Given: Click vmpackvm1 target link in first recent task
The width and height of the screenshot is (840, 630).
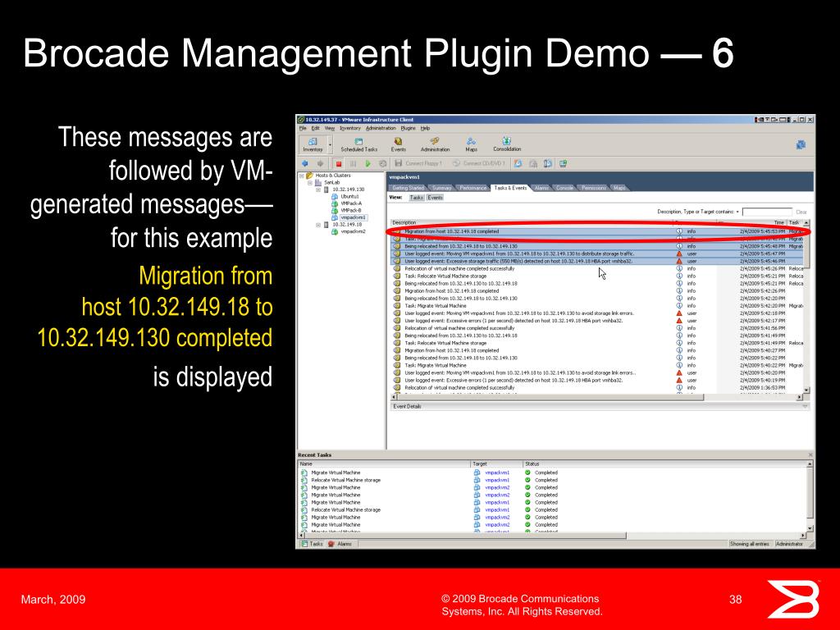Looking at the screenshot, I should coord(497,473).
